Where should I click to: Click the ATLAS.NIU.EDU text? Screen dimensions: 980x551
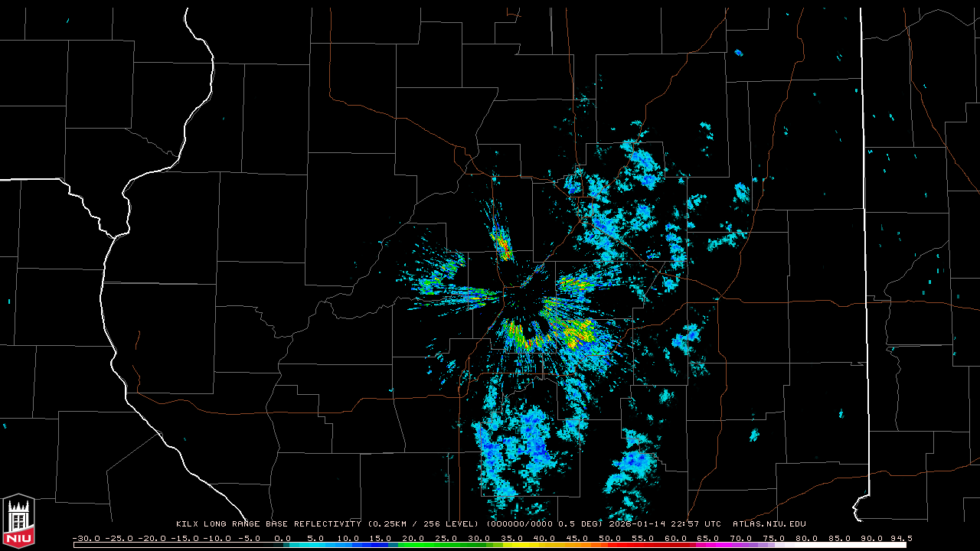769,524
